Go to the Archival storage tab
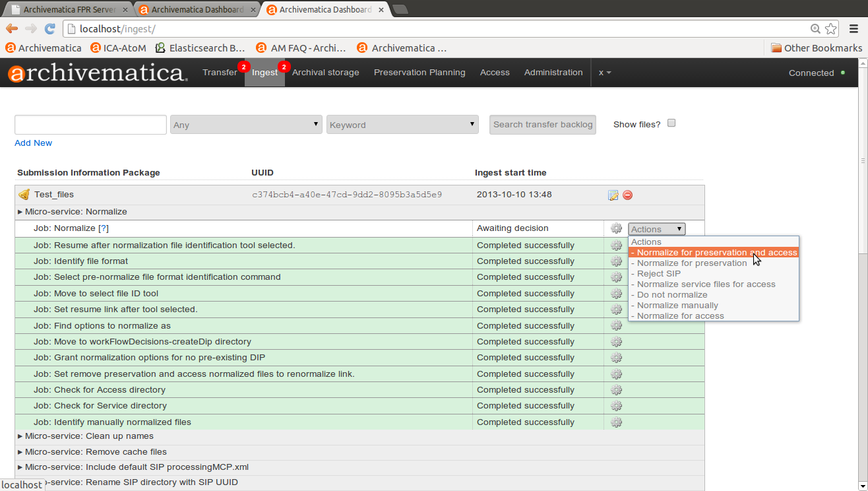Image resolution: width=868 pixels, height=491 pixels. 326,73
